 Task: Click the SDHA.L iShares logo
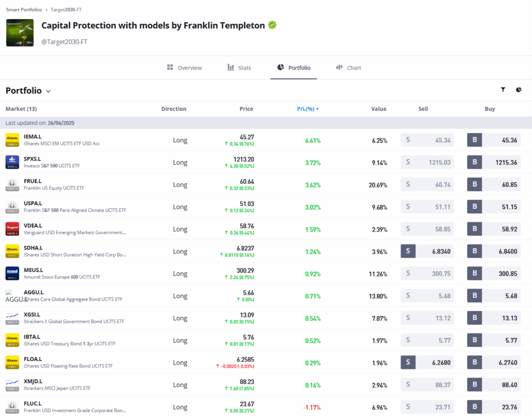12,251
